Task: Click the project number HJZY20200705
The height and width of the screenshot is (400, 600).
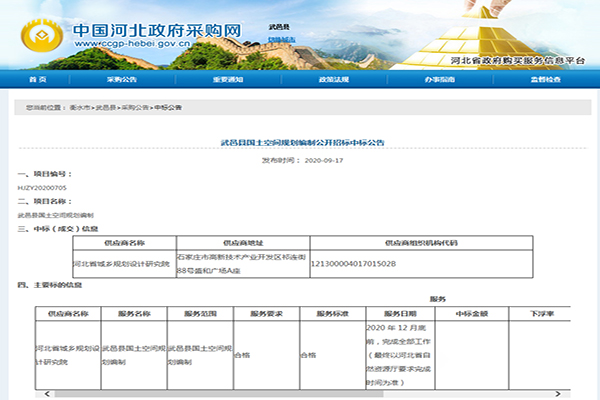Action: 42,188
